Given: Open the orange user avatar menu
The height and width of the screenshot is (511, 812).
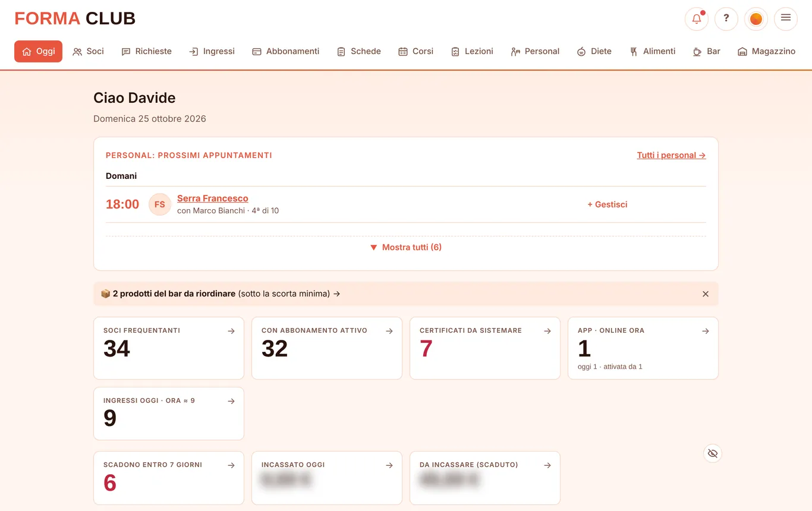Looking at the screenshot, I should point(756,18).
